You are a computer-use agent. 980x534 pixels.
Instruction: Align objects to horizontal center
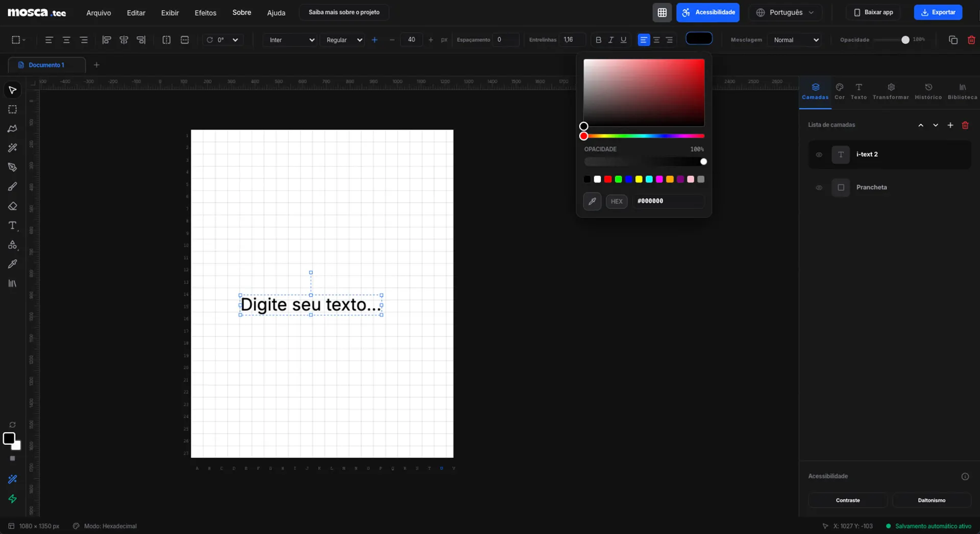tap(124, 40)
